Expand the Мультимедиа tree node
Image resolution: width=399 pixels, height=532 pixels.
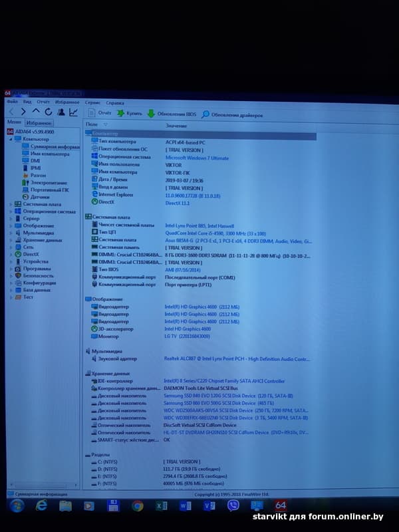tap(11, 233)
